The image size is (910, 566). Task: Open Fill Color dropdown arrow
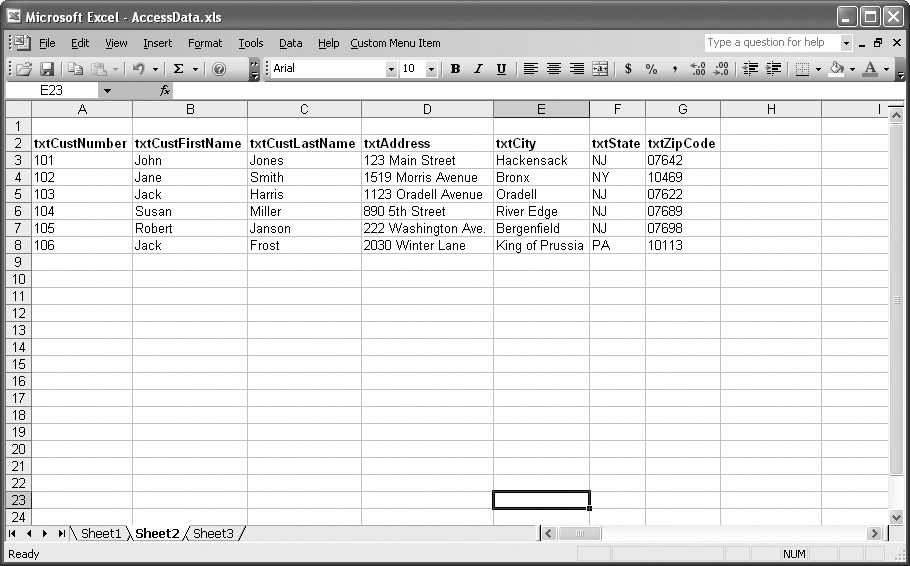coord(850,69)
